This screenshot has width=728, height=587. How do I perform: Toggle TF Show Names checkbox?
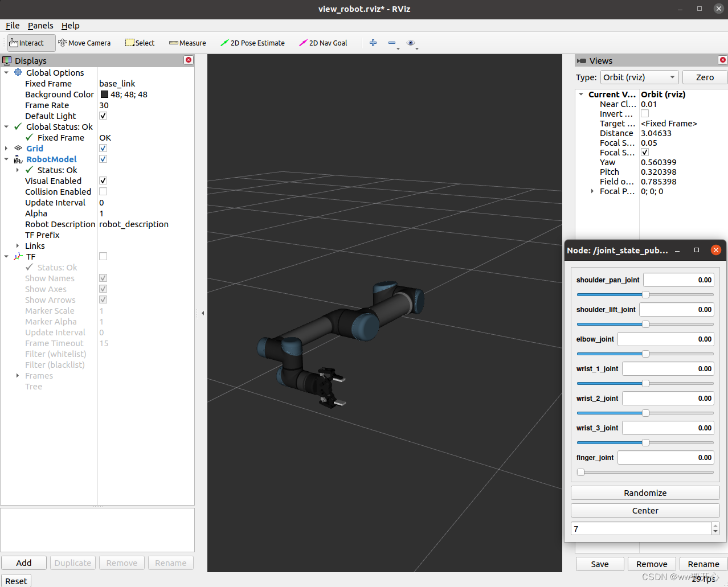coord(103,278)
